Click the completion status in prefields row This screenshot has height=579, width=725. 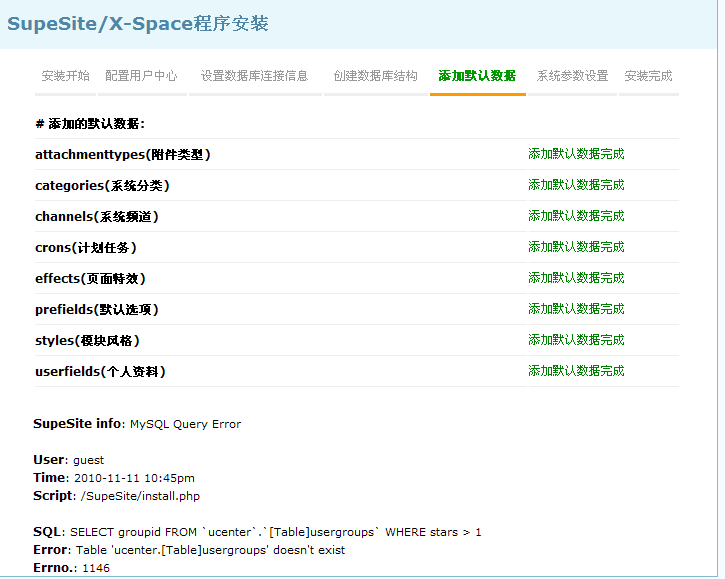pos(576,308)
